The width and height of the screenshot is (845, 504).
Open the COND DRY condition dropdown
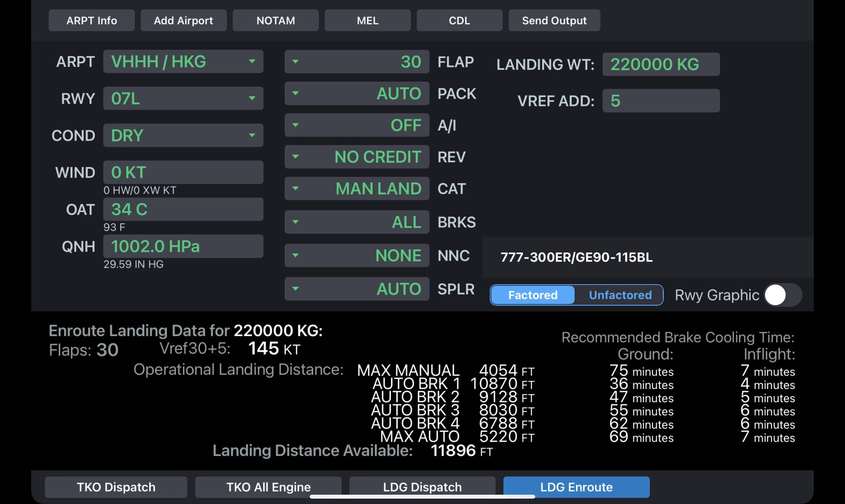252,135
